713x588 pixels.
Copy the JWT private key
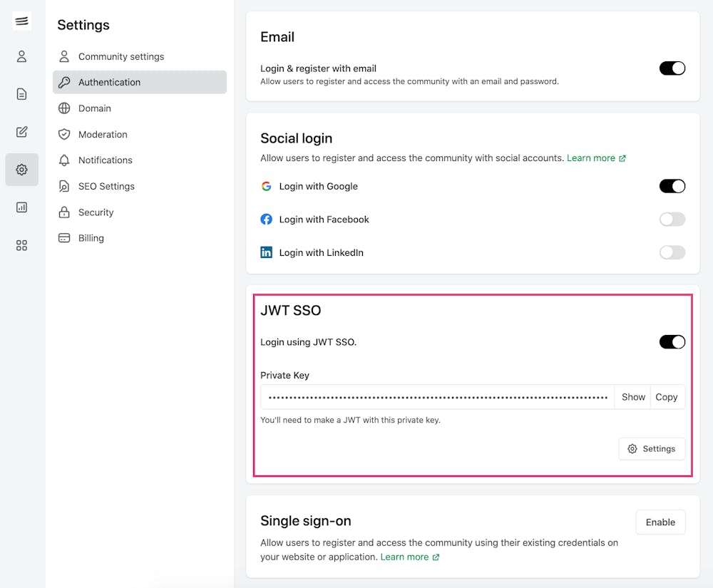[667, 397]
